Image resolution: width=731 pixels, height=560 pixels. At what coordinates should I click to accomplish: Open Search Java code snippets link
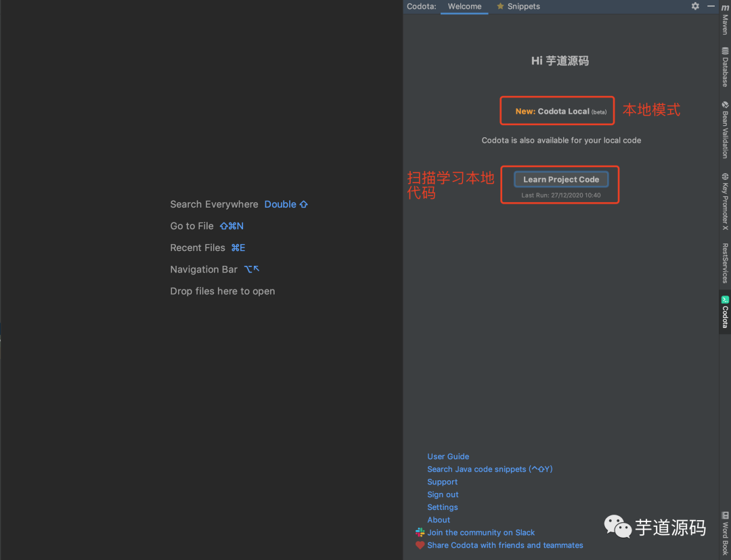click(489, 469)
